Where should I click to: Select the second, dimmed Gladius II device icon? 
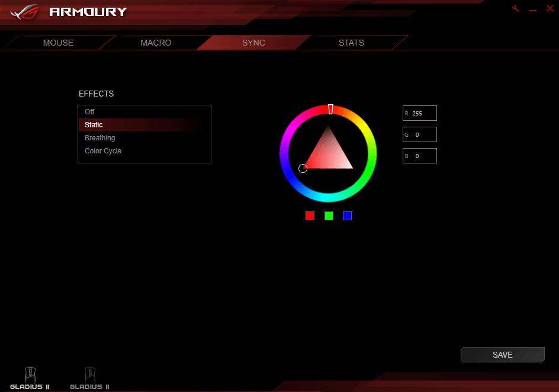pyautogui.click(x=89, y=378)
